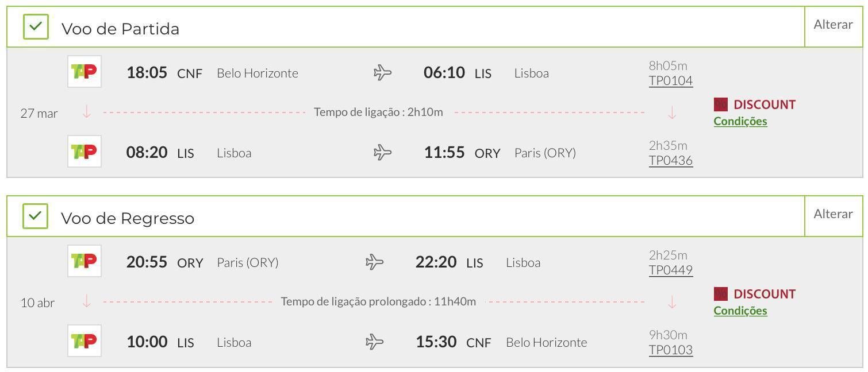Click the TAP logo beside 18:05 CNF flight
The height and width of the screenshot is (372, 868).
pos(85,72)
